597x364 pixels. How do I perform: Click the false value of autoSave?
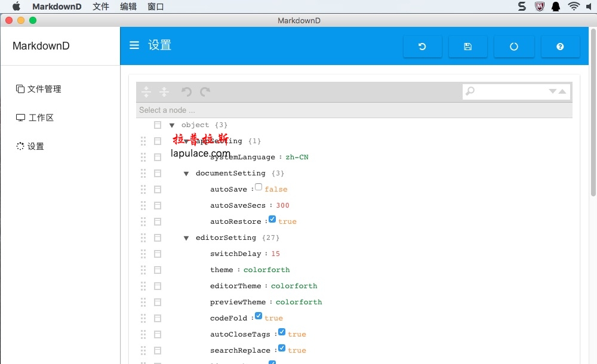[x=276, y=190]
